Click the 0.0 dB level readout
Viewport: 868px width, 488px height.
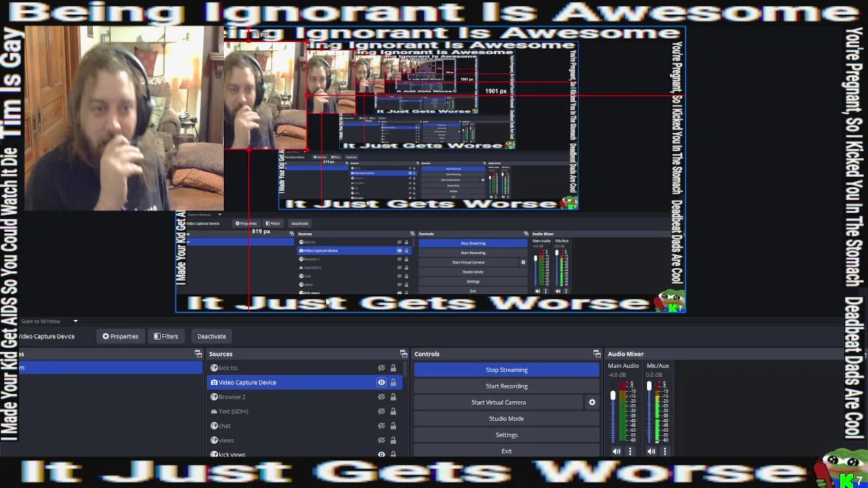click(654, 375)
